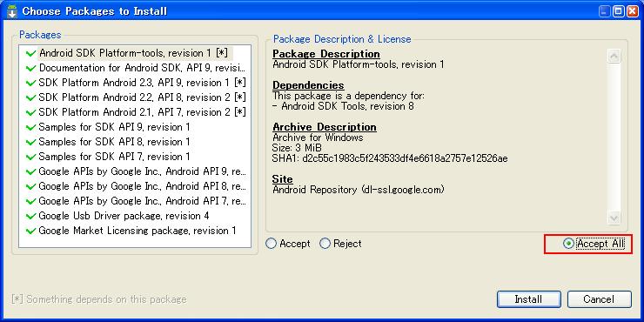Image resolution: width=644 pixels, height=322 pixels.
Task: Click green checkmark beside Android SDK Platform-tools
Action: point(30,53)
